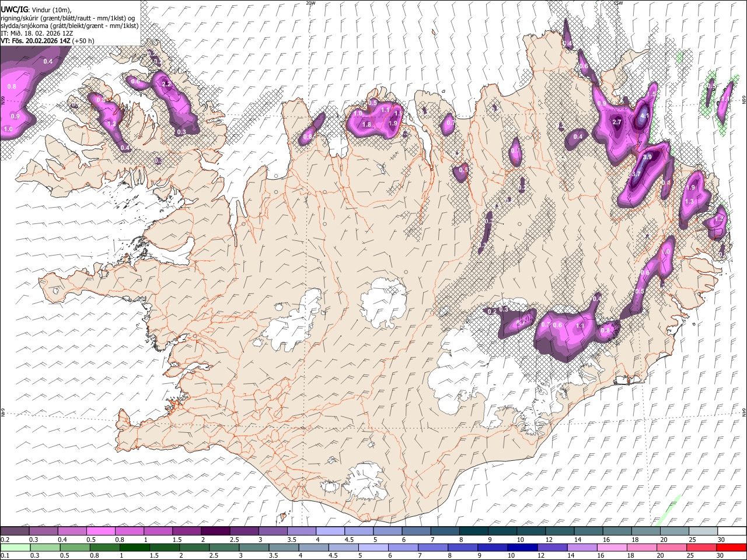Click the "20W" longitude label at top
Image resolution: width=747 pixels, height=560 pixels.
310,3
